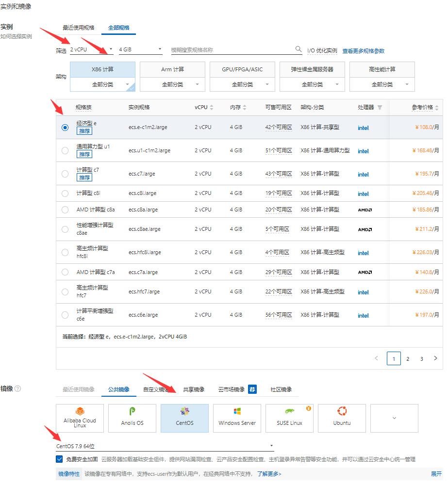Choose the Windows Server image icon
The image size is (448, 485).
click(237, 418)
